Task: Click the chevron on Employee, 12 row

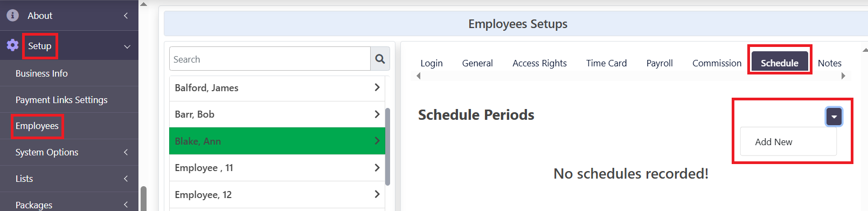Action: pos(377,194)
